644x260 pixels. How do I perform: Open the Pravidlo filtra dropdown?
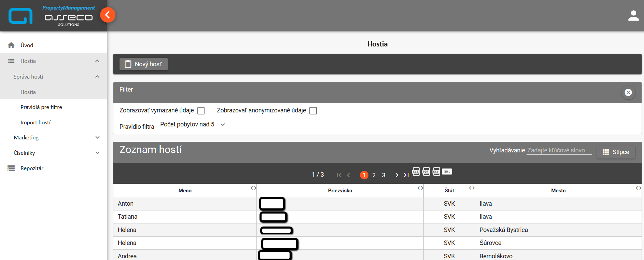tap(193, 125)
